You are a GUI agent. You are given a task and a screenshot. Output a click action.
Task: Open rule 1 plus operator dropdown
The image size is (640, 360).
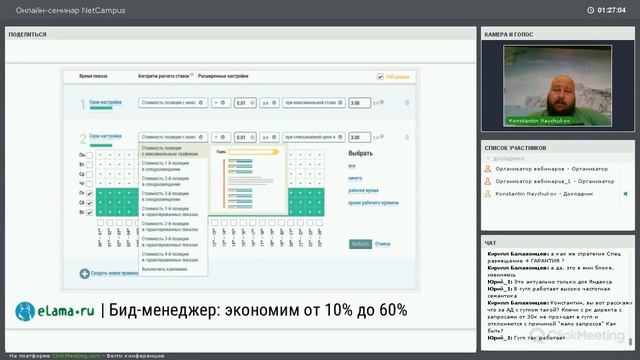coord(220,103)
